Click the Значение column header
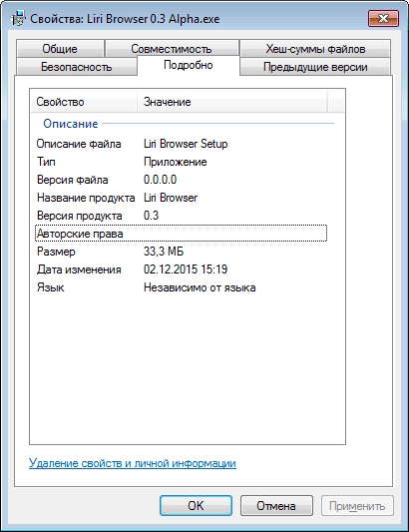409x532 pixels. coord(232,102)
